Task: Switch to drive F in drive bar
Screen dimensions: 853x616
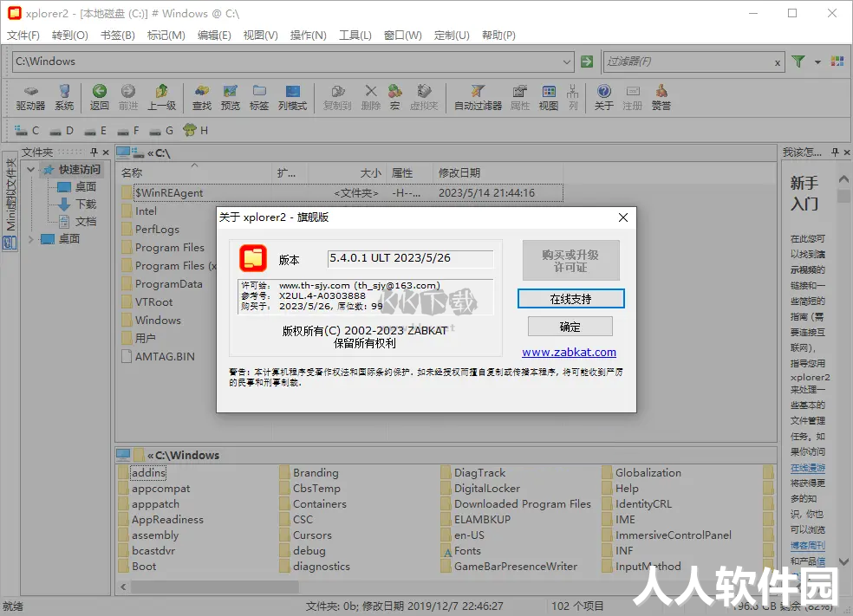Action: pyautogui.click(x=128, y=131)
